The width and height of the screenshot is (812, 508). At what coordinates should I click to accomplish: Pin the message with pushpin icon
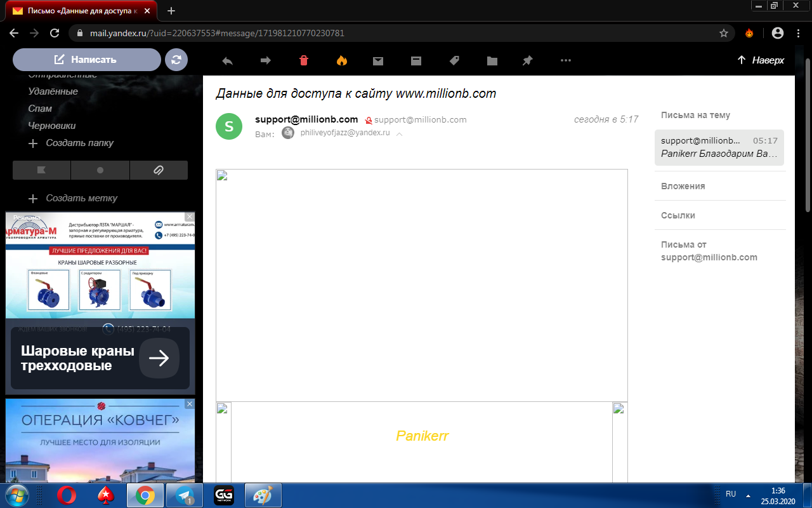pyautogui.click(x=527, y=61)
